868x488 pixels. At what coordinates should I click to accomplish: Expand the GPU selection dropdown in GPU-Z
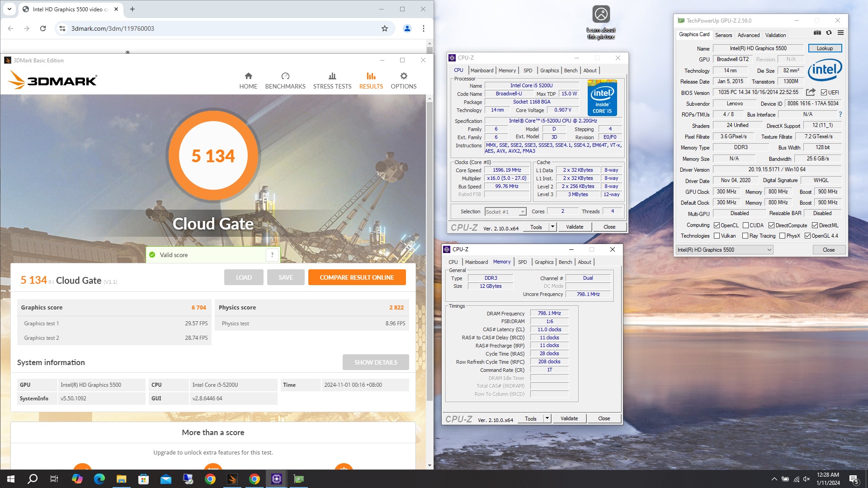click(x=769, y=250)
